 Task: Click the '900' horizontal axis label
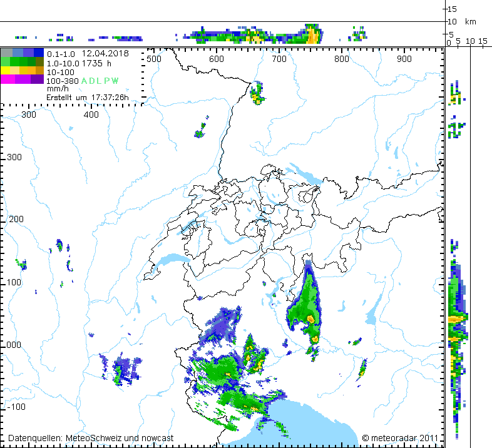click(x=404, y=59)
